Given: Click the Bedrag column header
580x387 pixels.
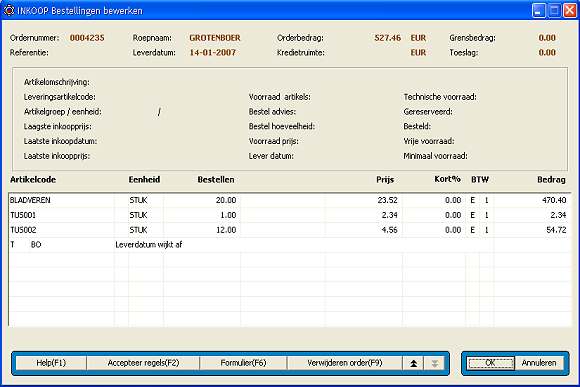Looking at the screenshot, I should click(x=551, y=180).
